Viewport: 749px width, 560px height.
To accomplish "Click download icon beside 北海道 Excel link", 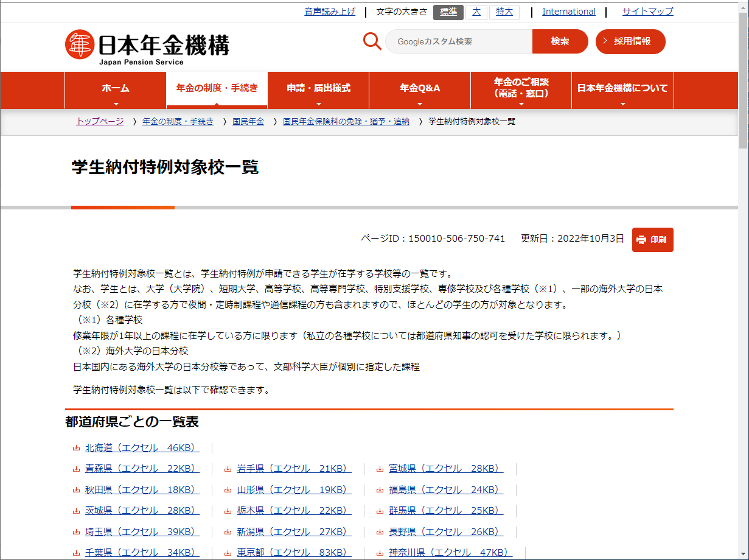I will pyautogui.click(x=77, y=449).
